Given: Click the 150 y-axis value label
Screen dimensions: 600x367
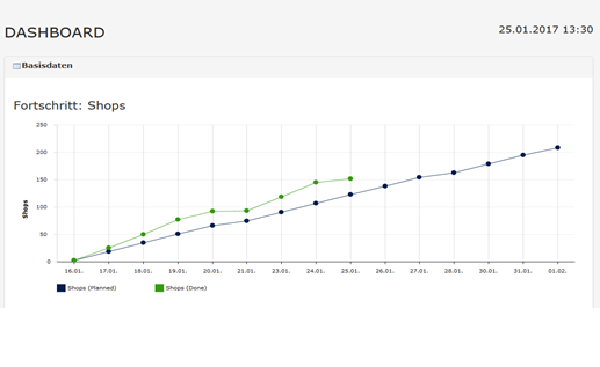Looking at the screenshot, I should pos(42,179).
